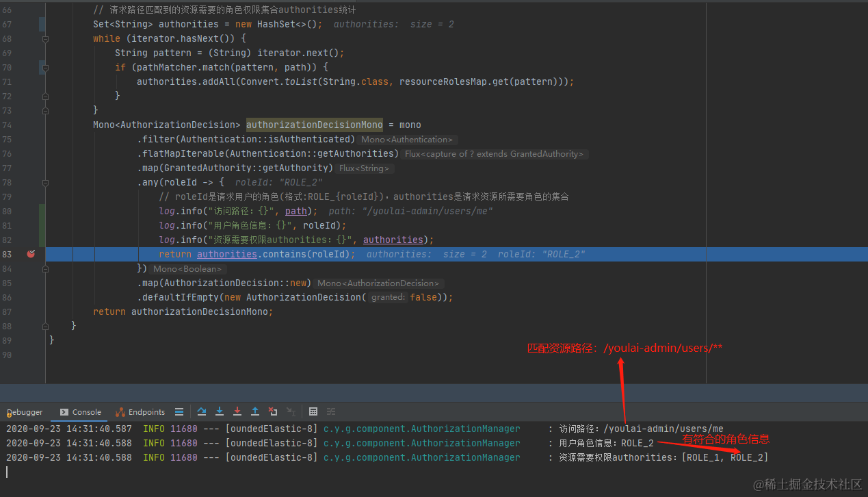Click the /youlai-admin/users/me console output
This screenshot has height=497, width=868.
663,429
